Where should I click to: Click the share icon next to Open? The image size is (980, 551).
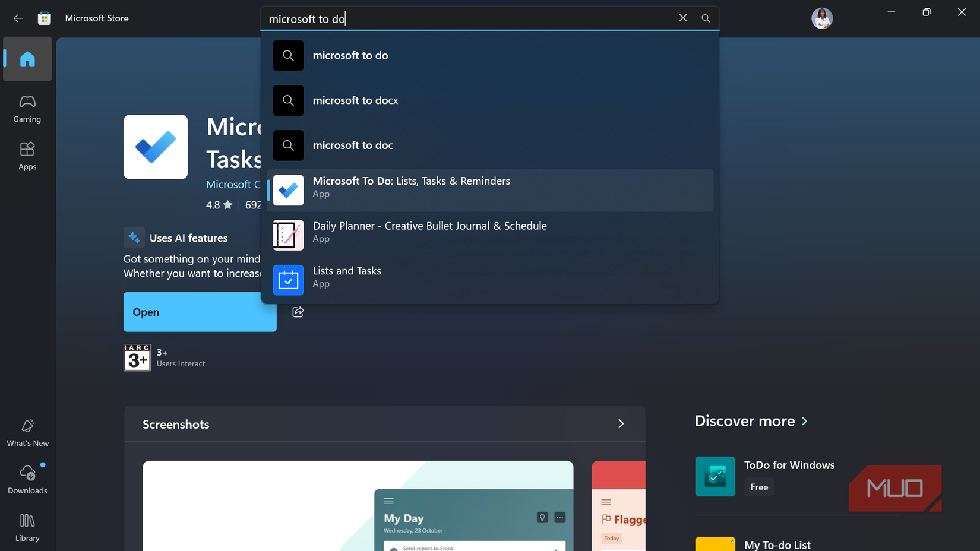298,311
